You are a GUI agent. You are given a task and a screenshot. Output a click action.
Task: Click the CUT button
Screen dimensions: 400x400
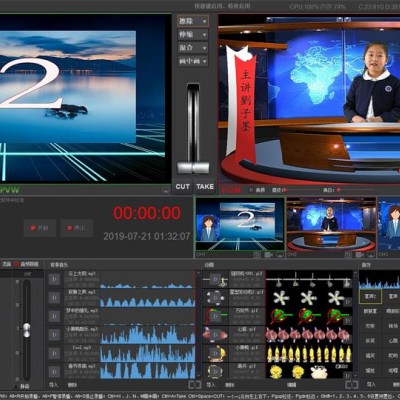pos(182,187)
